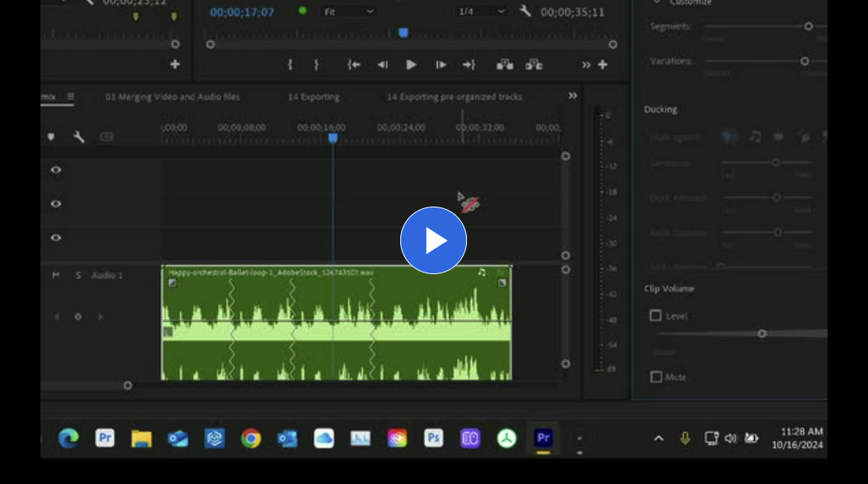The width and height of the screenshot is (868, 484).
Task: Adjust the Clip Volume Level slider
Action: (763, 334)
